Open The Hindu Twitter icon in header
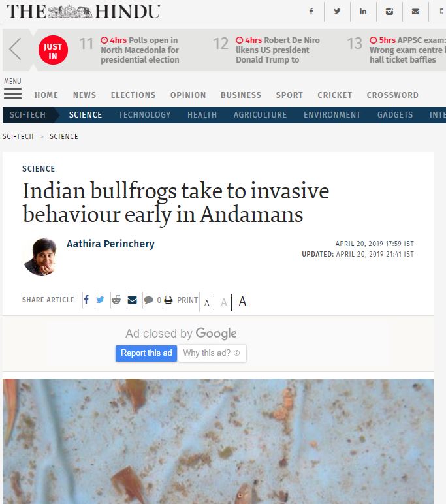Screen dimensions: 446x504 click(337, 12)
